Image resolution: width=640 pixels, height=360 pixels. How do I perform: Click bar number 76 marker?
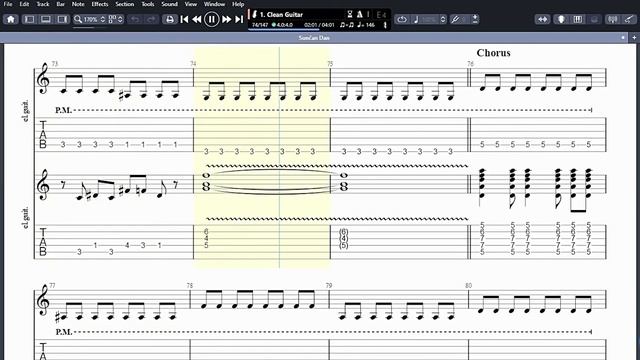pos(471,64)
